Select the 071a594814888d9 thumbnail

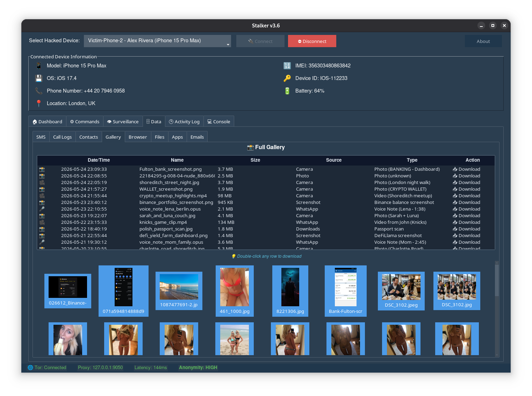[x=123, y=291]
